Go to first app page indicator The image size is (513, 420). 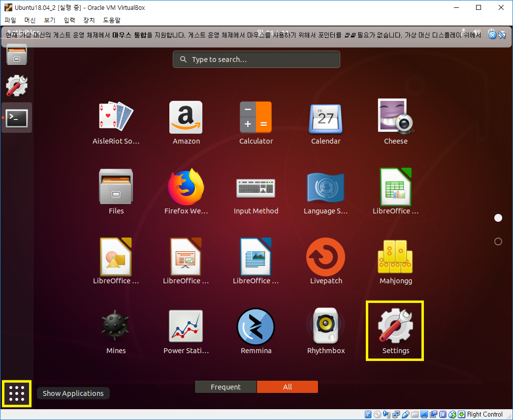[498, 218]
